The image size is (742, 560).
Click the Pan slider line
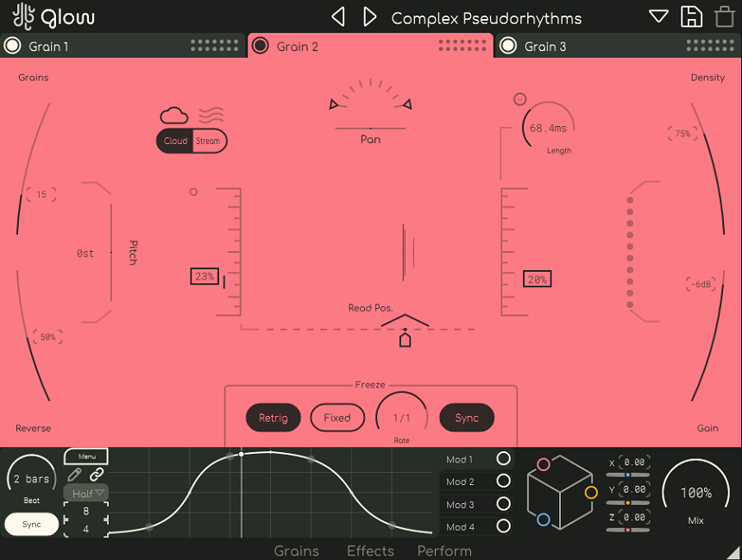(370, 129)
